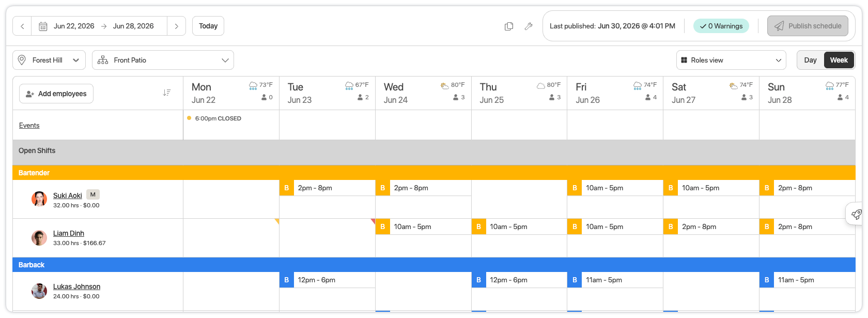Open the Roles view dropdown
Screen dimensions: 868x318
pyautogui.click(x=731, y=60)
